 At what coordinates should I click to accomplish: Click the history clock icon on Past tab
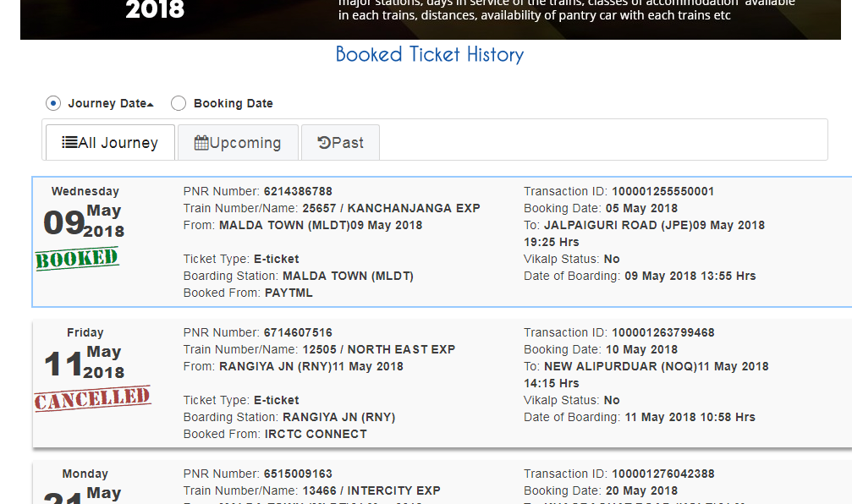click(x=324, y=143)
